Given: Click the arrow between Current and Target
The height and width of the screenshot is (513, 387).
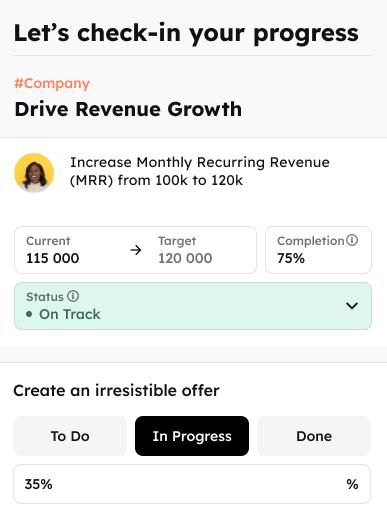Looking at the screenshot, I should 136,250.
